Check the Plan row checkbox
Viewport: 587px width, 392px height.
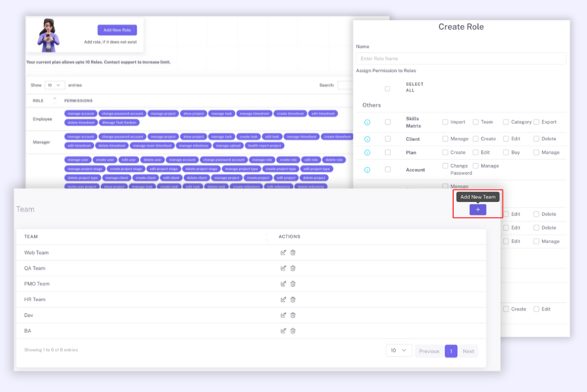(x=388, y=153)
